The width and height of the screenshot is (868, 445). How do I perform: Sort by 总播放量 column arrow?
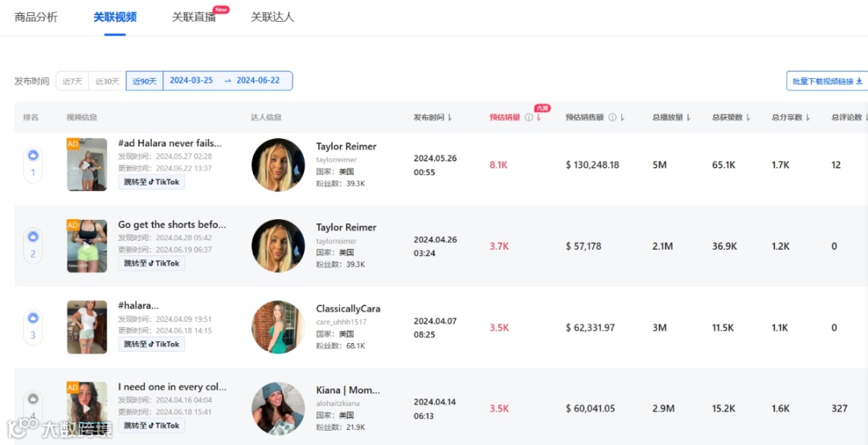689,117
